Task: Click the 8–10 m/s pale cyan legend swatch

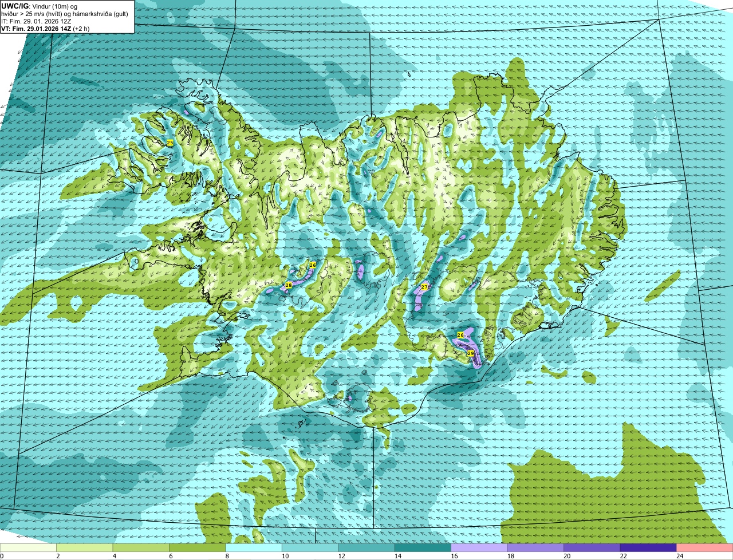Action: 254,547
